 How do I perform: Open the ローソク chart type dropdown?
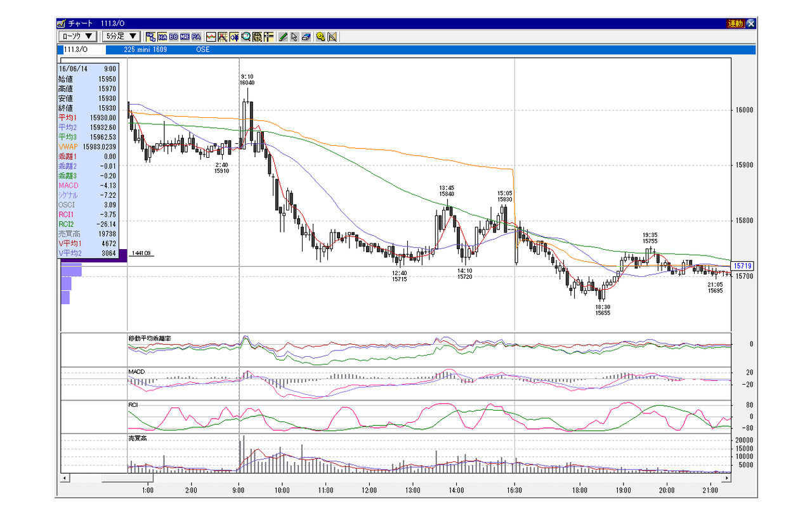[x=78, y=36]
